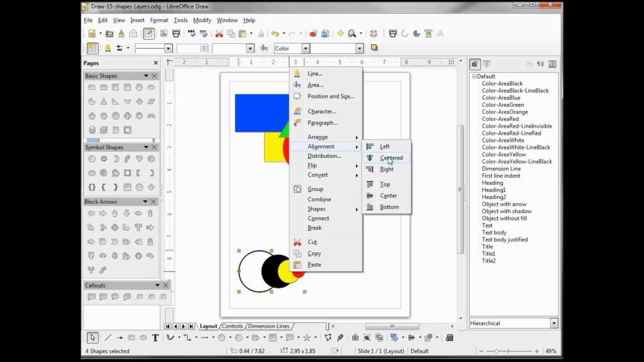
Task: Click the Zoom magnifier icon
Action: tap(352, 34)
